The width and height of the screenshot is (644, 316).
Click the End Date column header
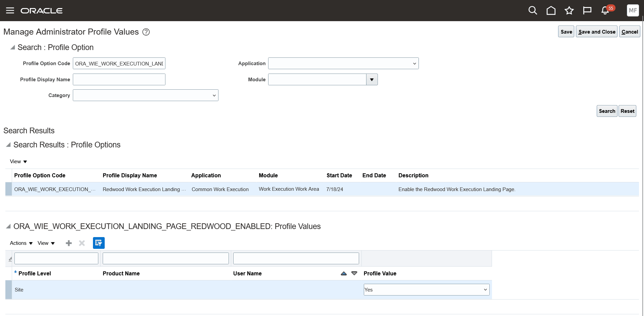[x=374, y=175]
